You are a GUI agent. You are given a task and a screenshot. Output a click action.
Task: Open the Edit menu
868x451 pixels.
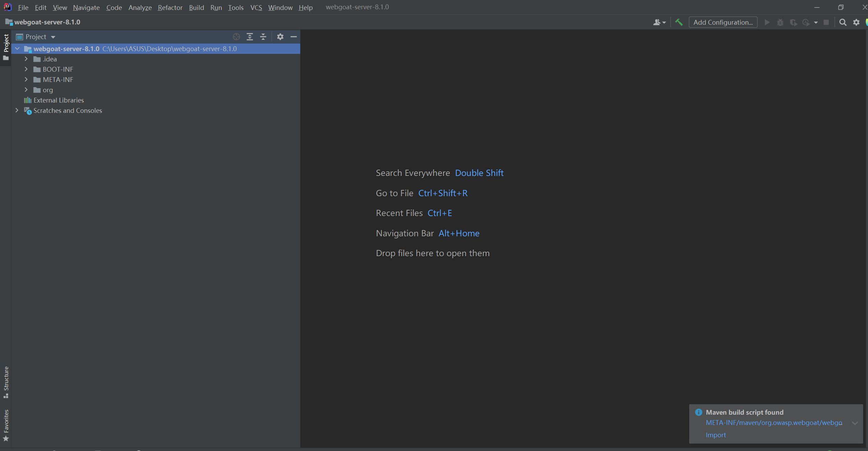coord(40,7)
